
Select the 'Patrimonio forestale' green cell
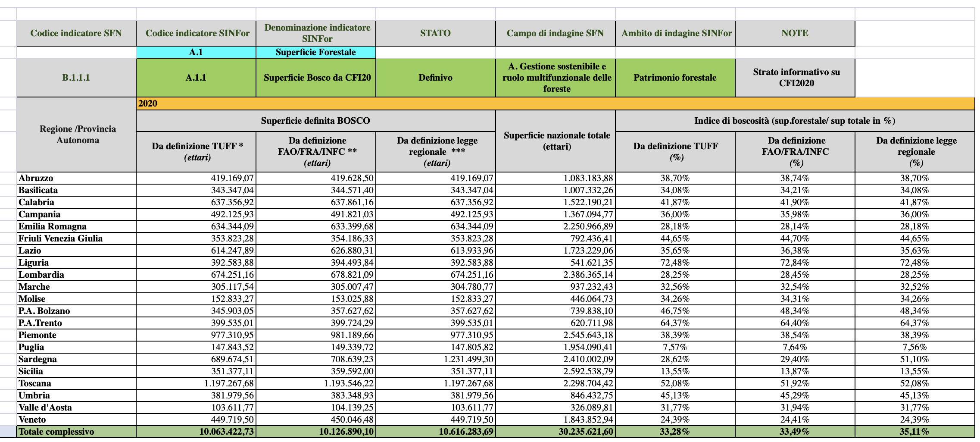point(675,78)
